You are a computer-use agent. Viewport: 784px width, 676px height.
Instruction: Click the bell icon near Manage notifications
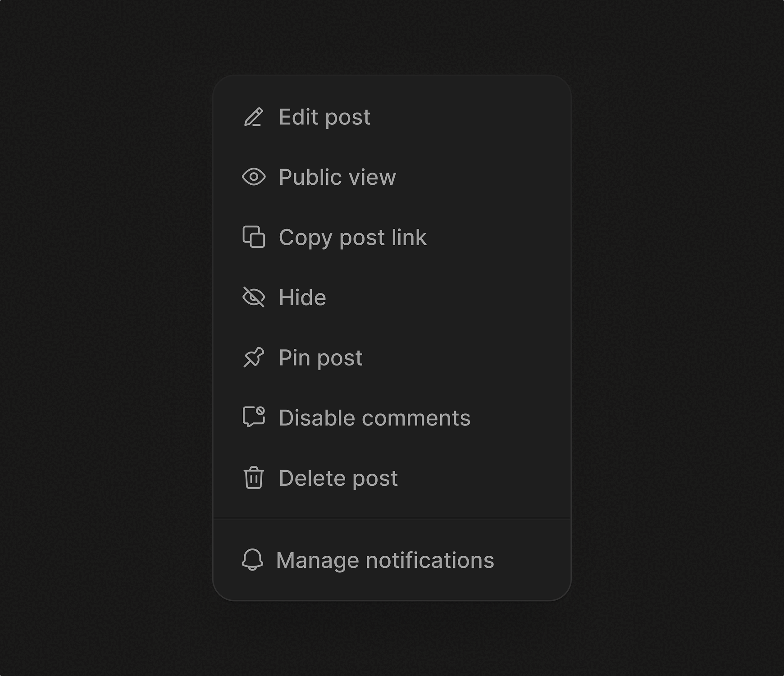[254, 560]
